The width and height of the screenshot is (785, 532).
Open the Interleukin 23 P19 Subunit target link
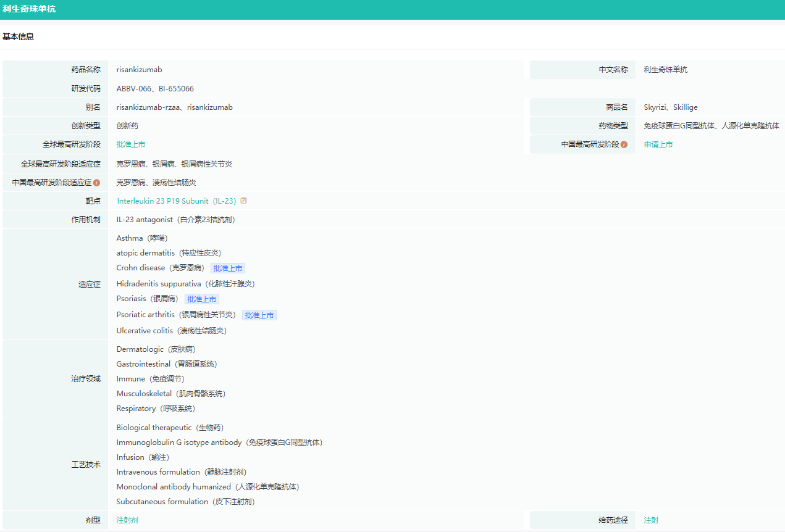177,201
